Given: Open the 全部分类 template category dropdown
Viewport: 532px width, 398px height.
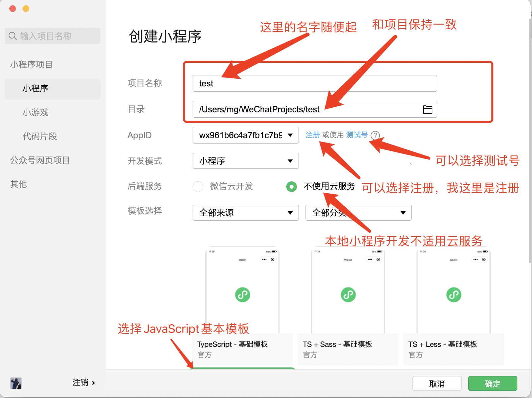Looking at the screenshot, I should pos(359,213).
